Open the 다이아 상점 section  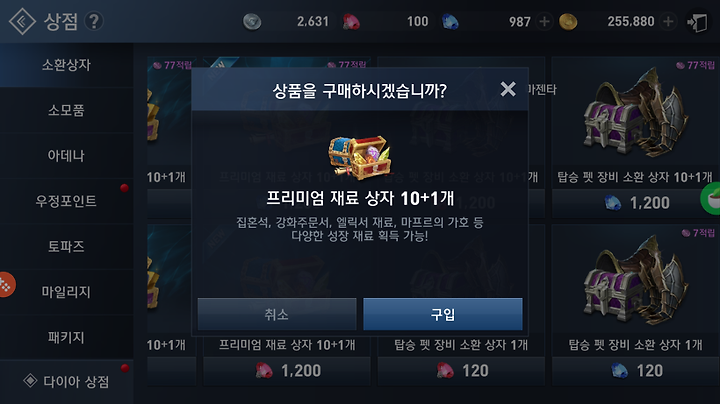coord(67,382)
